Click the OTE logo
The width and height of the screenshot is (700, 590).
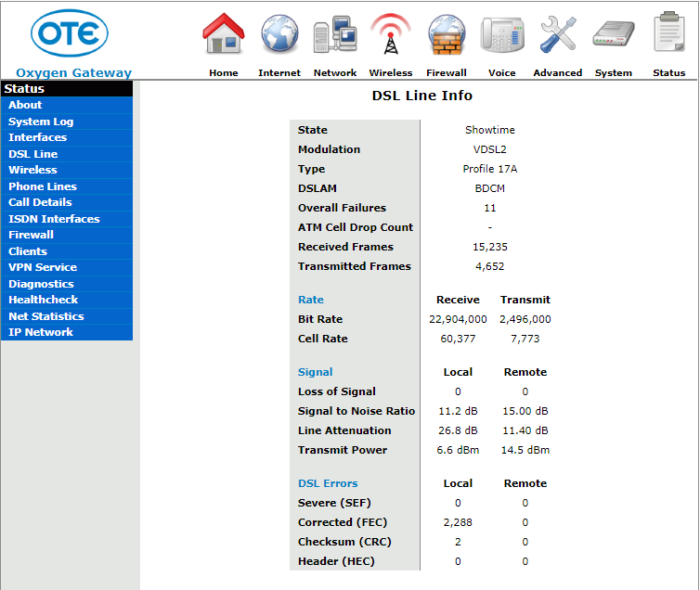point(70,33)
